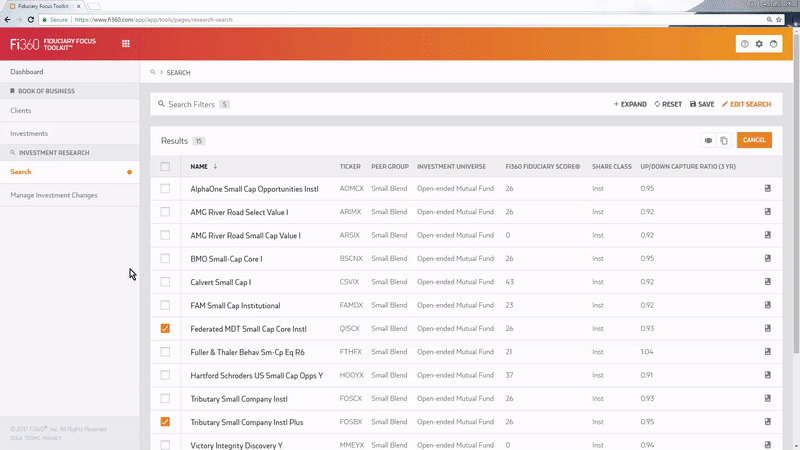The width and height of the screenshot is (800, 450).
Task: Click the browser back arrow
Action: (x=7, y=19)
